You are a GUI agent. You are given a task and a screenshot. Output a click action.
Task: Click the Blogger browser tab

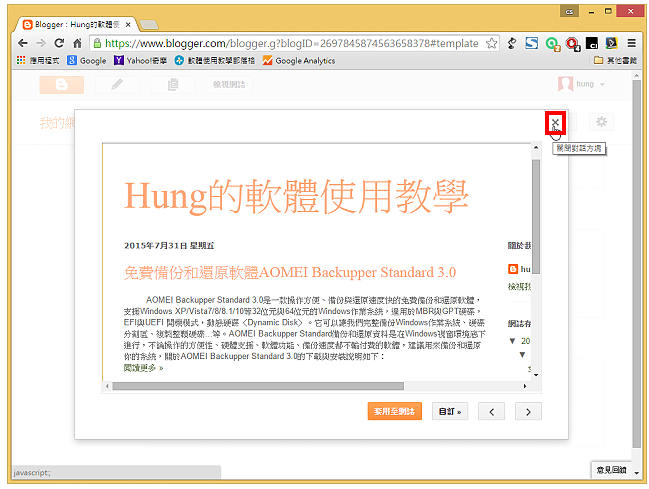77,24
